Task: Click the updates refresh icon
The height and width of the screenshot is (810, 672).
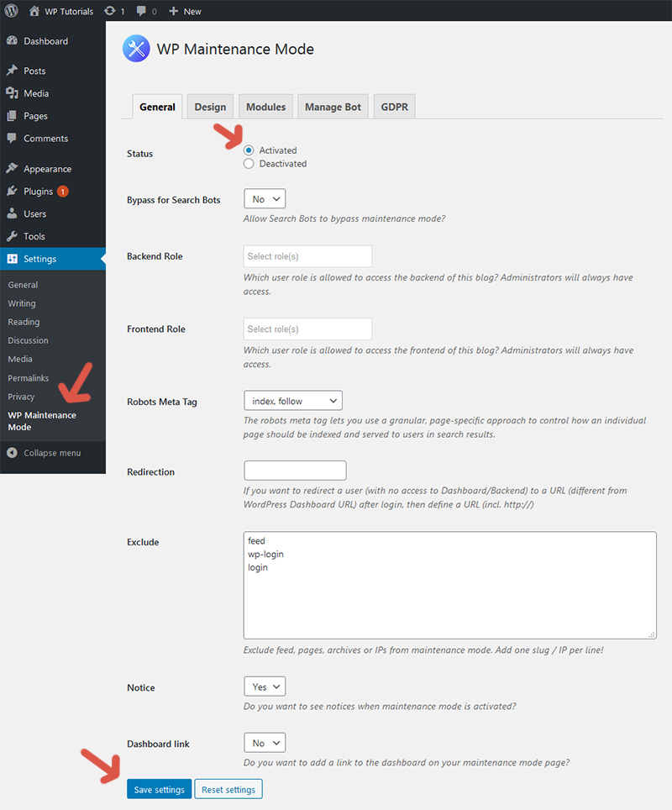Action: (109, 11)
